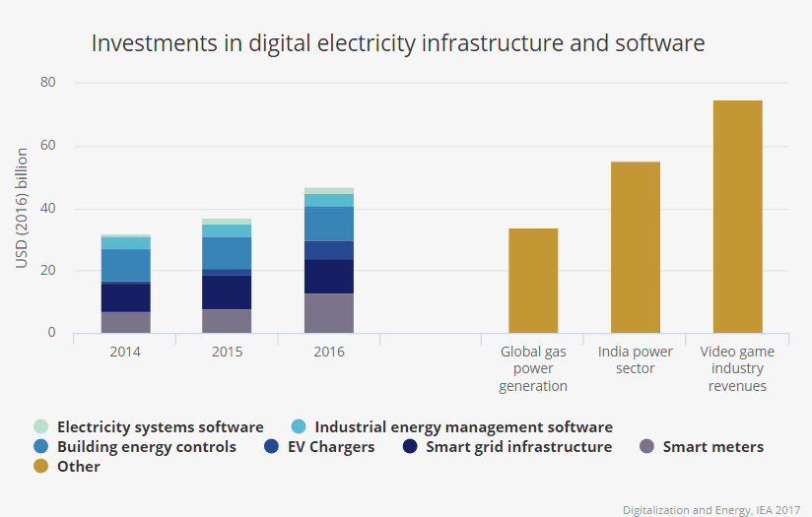Hide the Smart meters series label
812x517 pixels.
712,447
